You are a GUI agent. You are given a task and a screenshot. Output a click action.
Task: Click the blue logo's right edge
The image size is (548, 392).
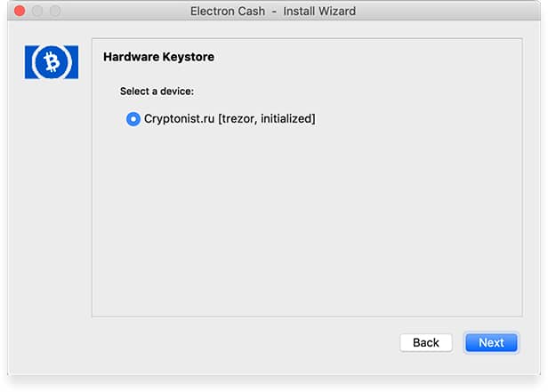coord(75,62)
